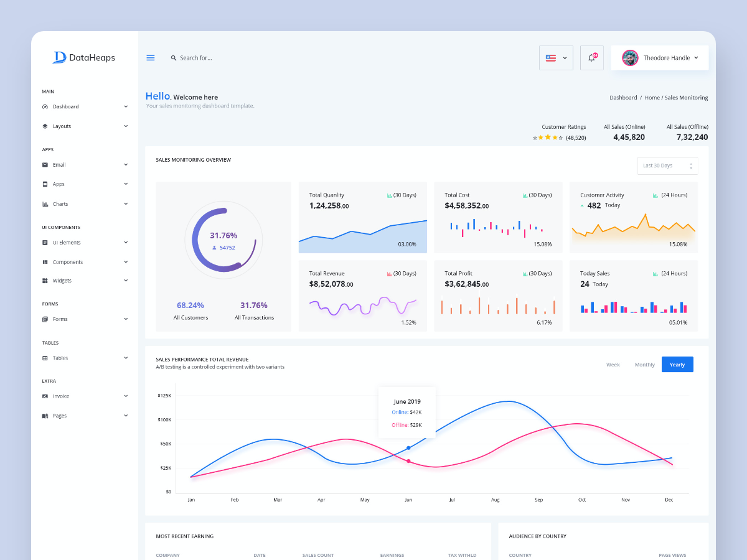
Task: Switch chart to Monthly view
Action: [644, 365]
